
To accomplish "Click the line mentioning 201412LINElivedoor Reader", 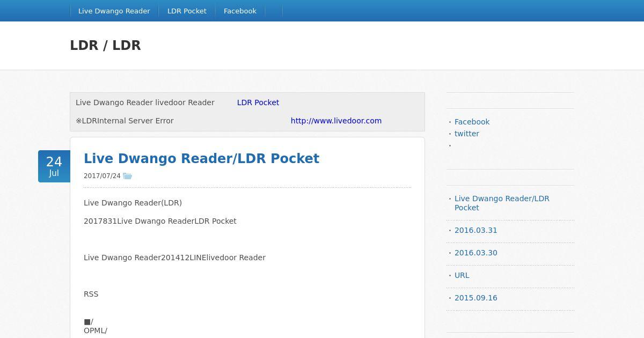I will [x=174, y=258].
